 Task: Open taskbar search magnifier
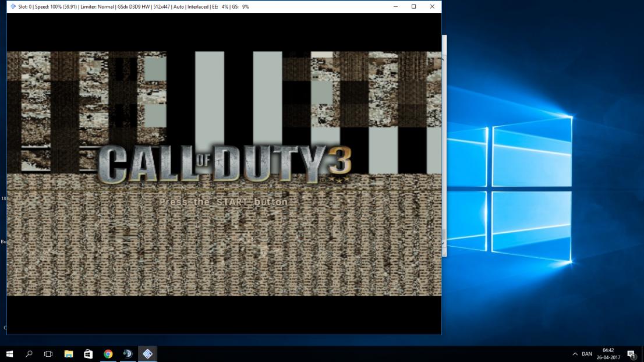[x=29, y=354]
